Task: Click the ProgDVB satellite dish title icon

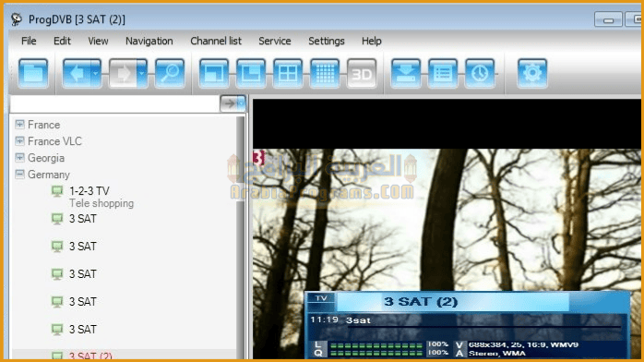Action: 17,18
